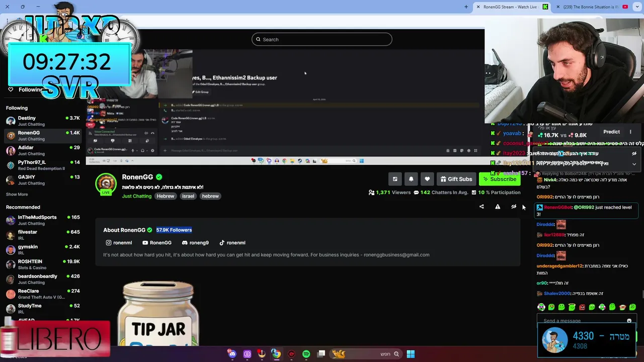
Task: Open Destiny channel in Following list
Action: (43, 121)
